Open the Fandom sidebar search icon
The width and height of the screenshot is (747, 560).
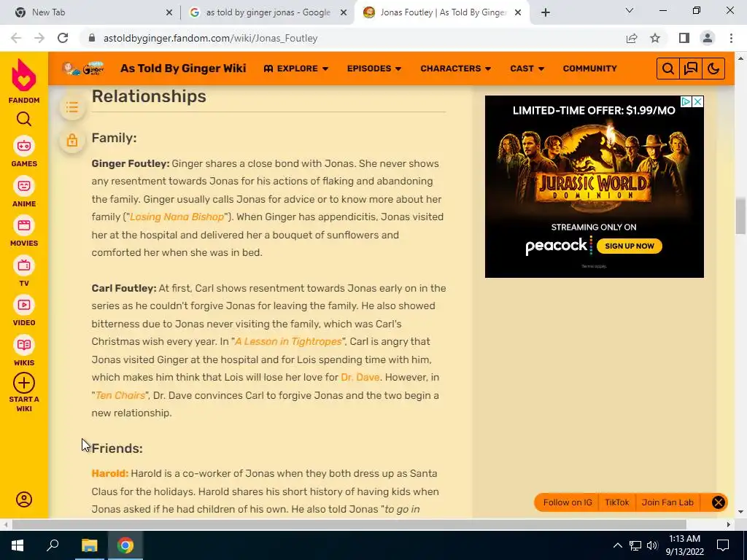click(24, 119)
